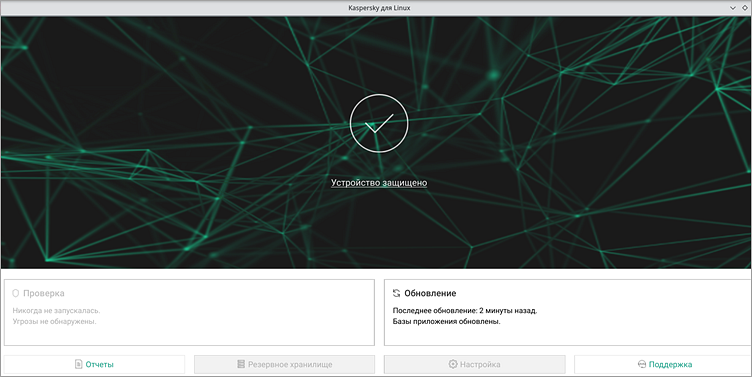The width and height of the screenshot is (752, 377).
Task: Click the shield icon beside Проверка
Action: coord(15,293)
